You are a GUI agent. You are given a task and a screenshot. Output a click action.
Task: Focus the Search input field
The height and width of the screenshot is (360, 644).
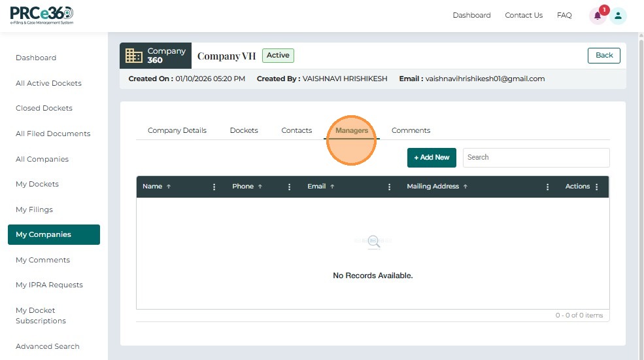pyautogui.click(x=536, y=157)
